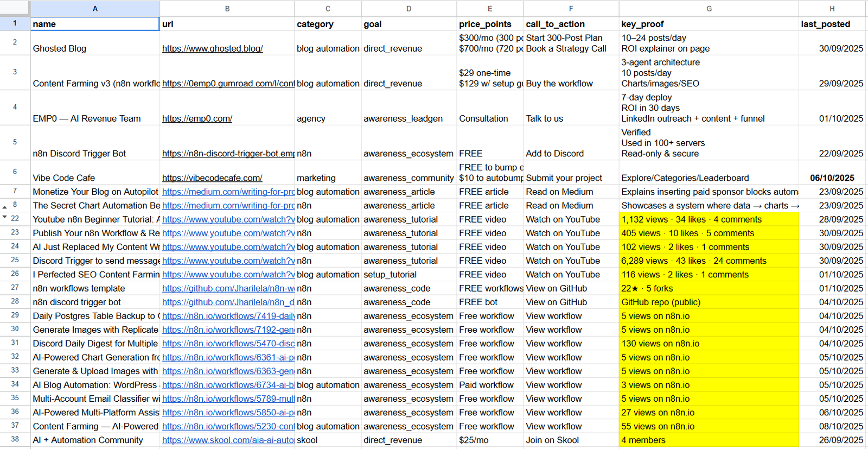
Task: Select row 38 header
Action: click(x=15, y=439)
